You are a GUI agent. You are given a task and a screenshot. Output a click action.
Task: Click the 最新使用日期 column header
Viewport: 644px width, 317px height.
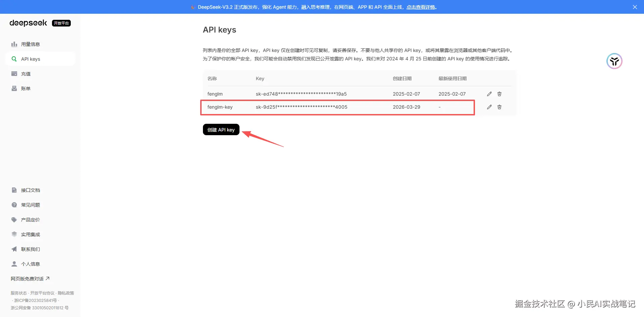pos(452,78)
